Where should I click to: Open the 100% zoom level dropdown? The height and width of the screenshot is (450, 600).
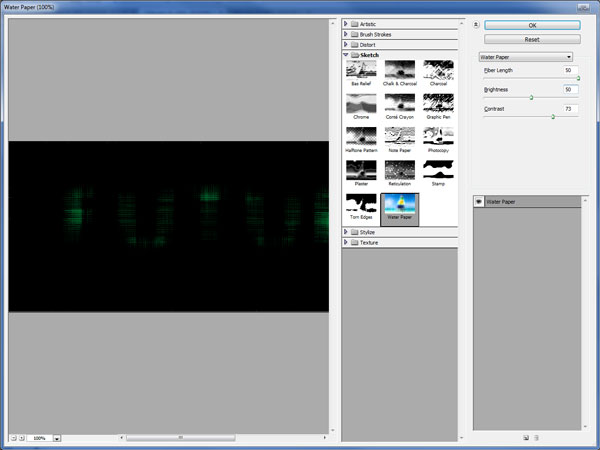point(57,438)
